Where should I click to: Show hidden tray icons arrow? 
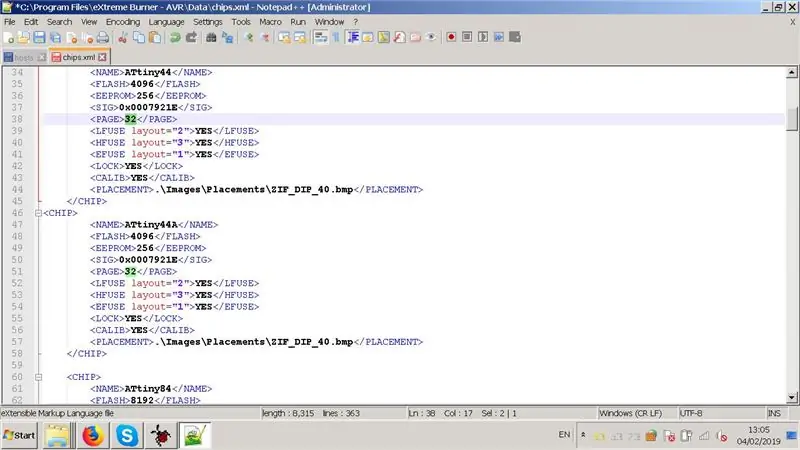583,435
